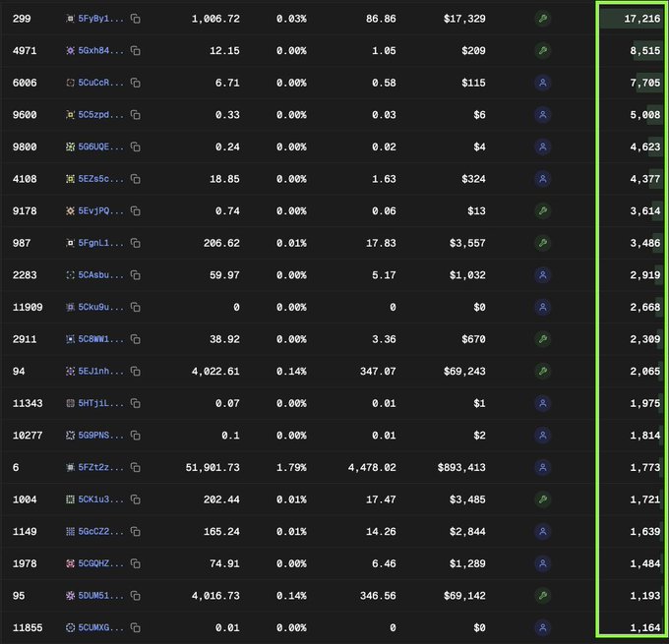Select the 17,216 value cell
This screenshot has width=669, height=644.
(641, 19)
